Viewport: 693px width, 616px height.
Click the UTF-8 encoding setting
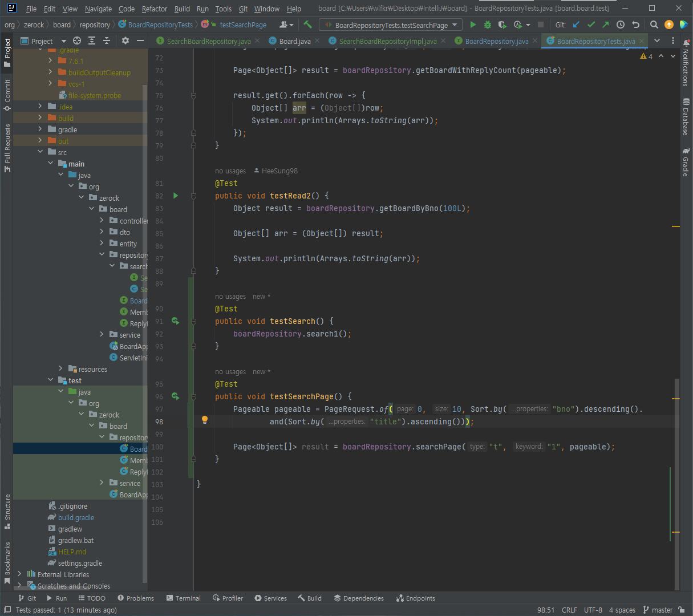coord(593,610)
